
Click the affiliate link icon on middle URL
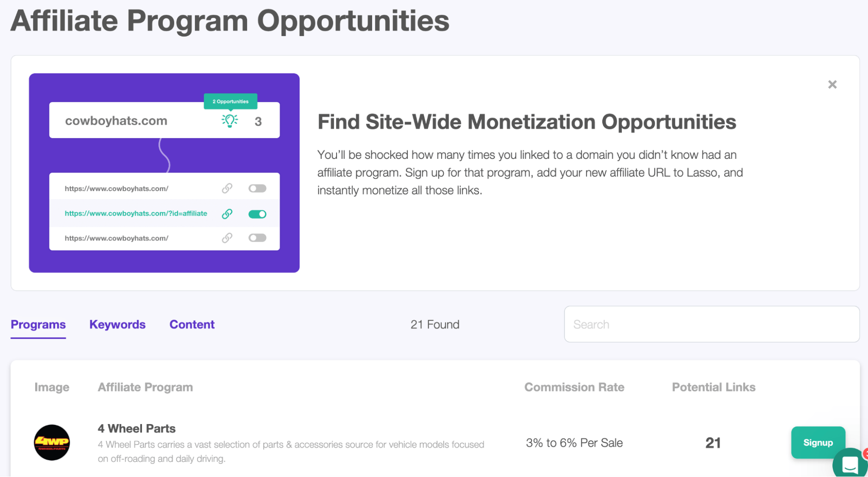(226, 213)
